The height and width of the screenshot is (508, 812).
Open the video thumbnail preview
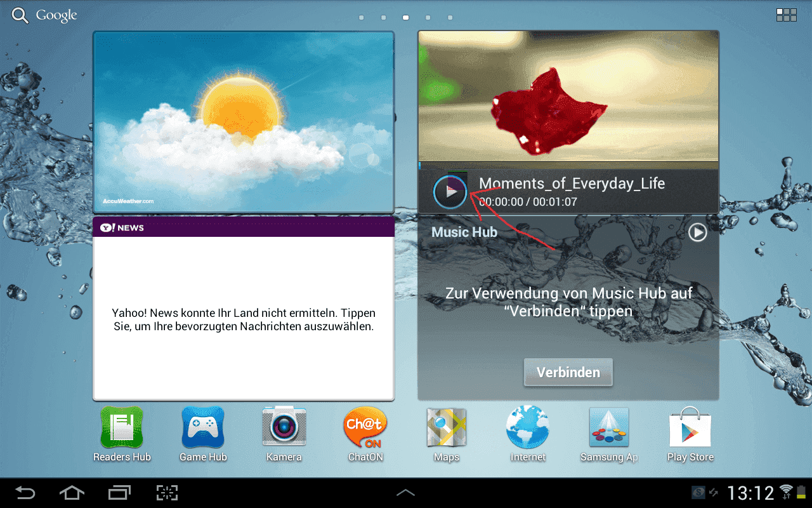click(x=568, y=97)
